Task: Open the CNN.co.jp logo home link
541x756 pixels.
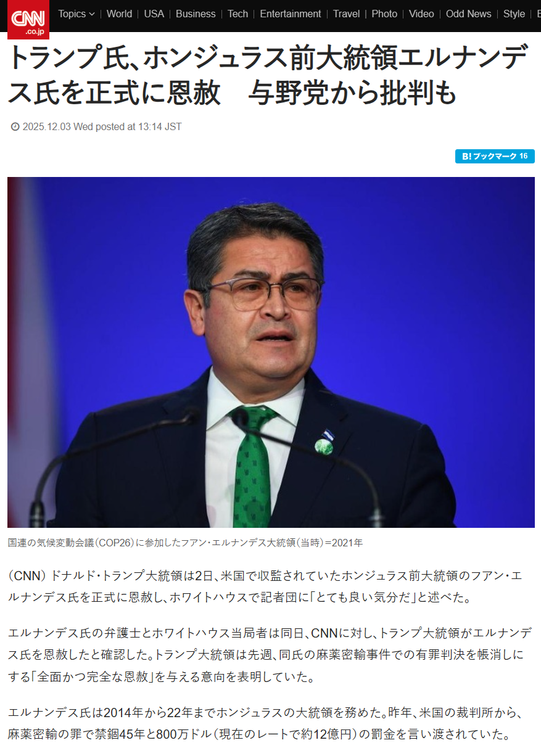Action: (x=28, y=20)
